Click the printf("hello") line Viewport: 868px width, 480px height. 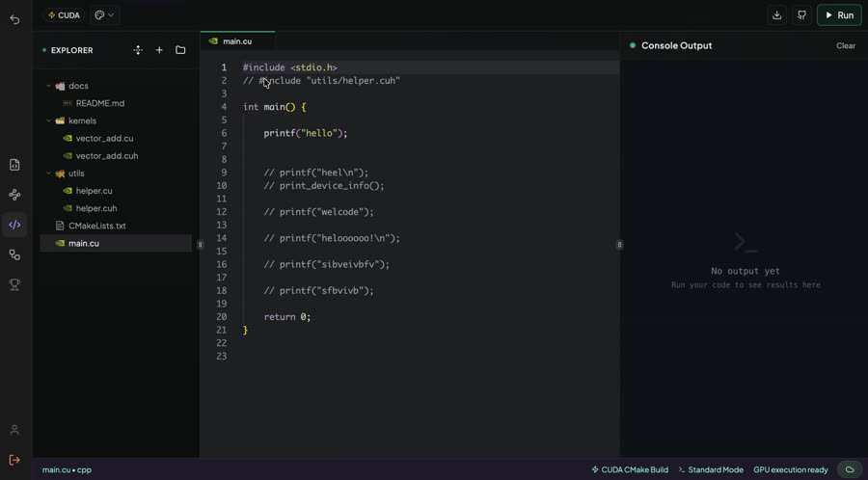(306, 133)
